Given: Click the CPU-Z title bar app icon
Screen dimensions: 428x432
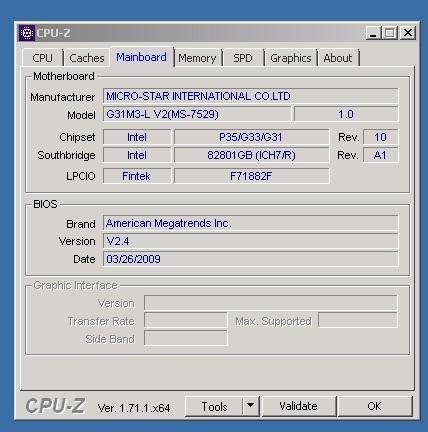Looking at the screenshot, I should [x=26, y=33].
